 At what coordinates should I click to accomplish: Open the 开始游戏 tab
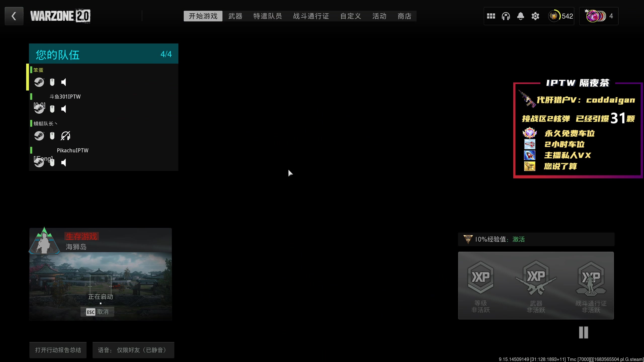point(203,16)
